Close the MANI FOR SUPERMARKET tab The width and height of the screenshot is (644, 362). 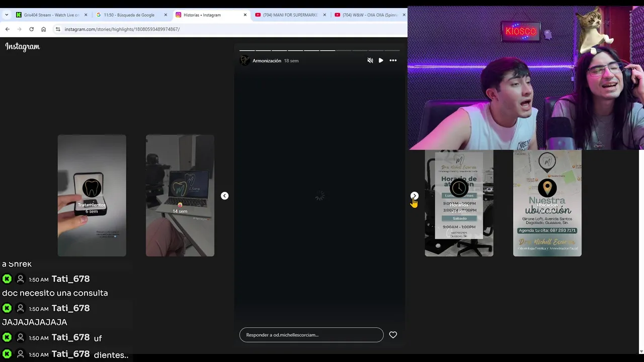(x=325, y=15)
